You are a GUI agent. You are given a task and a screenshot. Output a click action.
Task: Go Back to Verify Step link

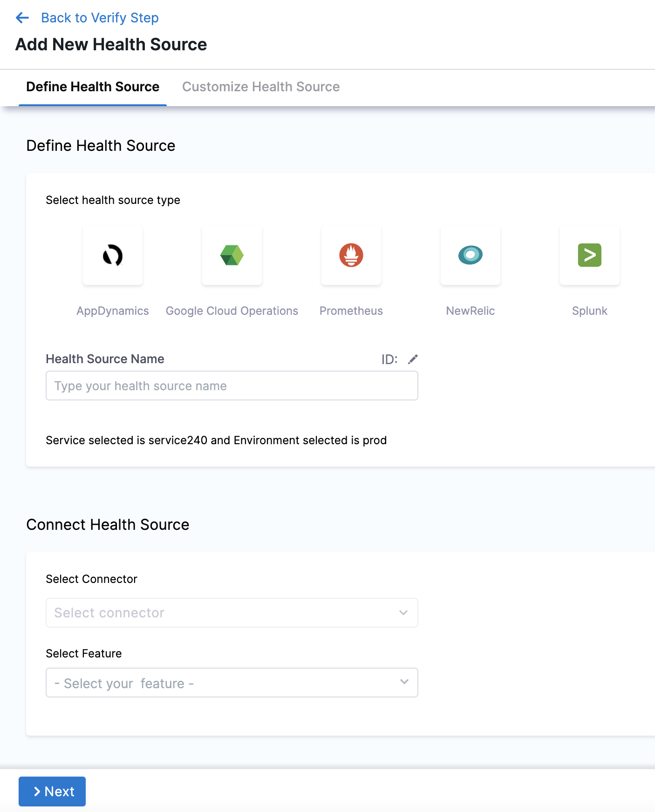pyautogui.click(x=100, y=18)
